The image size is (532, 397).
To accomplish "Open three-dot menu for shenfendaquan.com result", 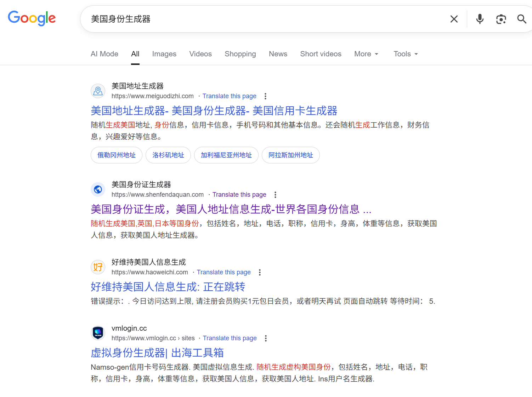I will point(275,195).
